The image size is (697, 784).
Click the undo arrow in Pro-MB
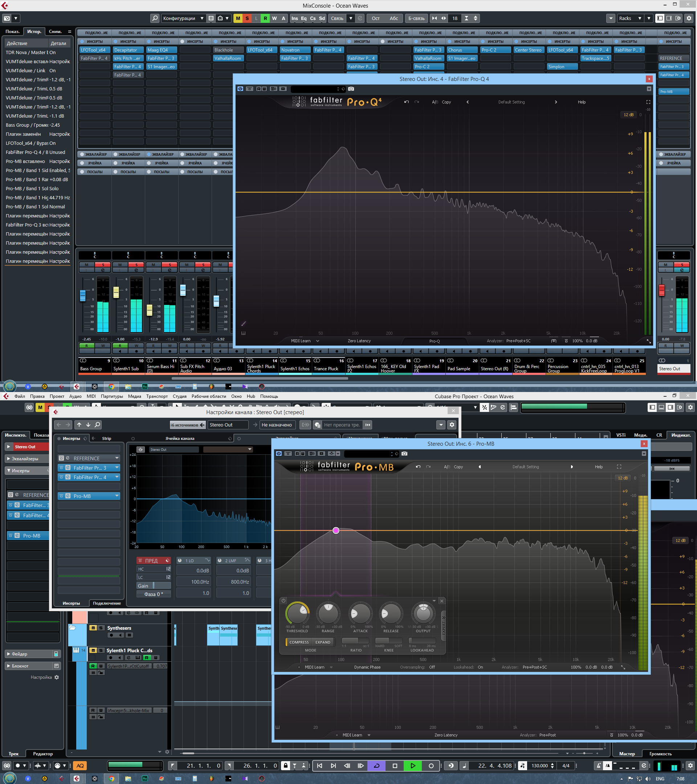tap(418, 467)
